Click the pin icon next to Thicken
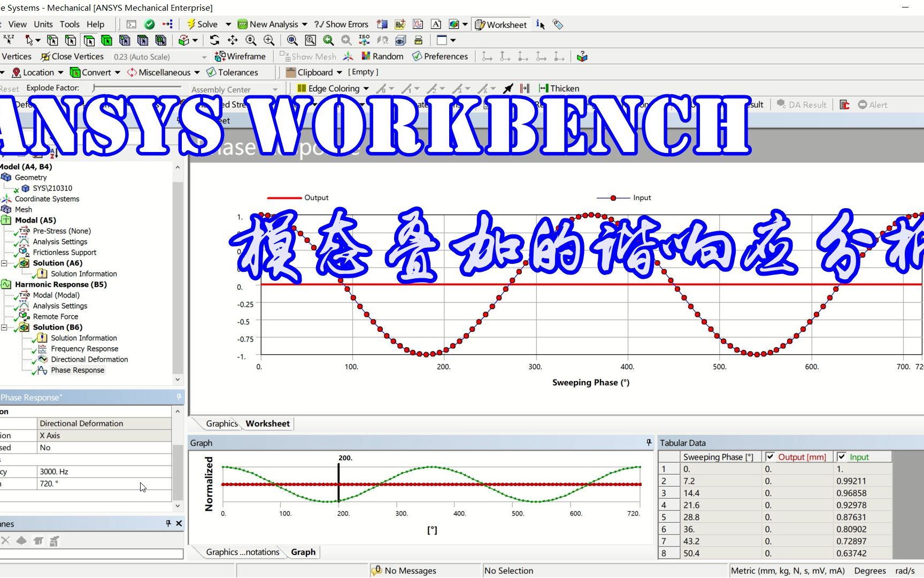The image size is (924, 578). pos(508,88)
